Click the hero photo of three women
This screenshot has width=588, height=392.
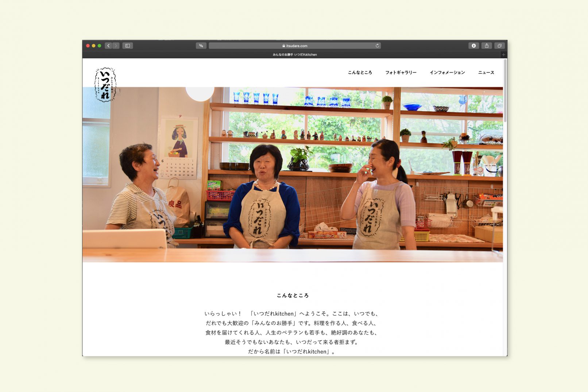coord(292,174)
